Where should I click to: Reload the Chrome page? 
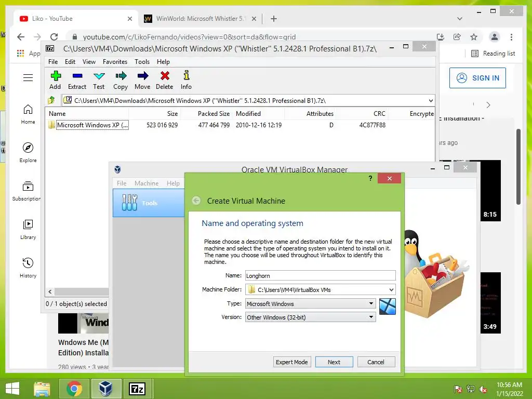(54, 37)
